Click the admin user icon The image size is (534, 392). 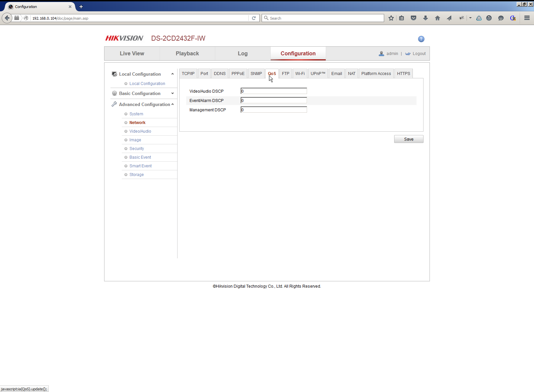pyautogui.click(x=381, y=54)
